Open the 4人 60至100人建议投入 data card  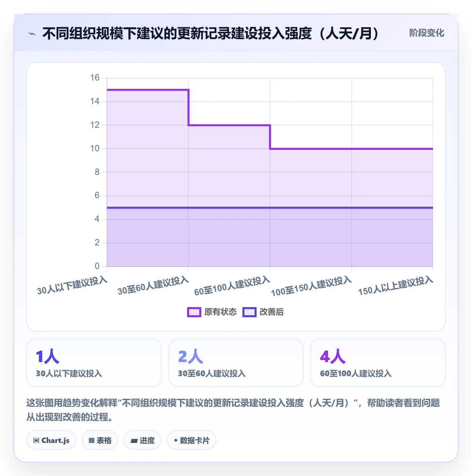point(378,363)
